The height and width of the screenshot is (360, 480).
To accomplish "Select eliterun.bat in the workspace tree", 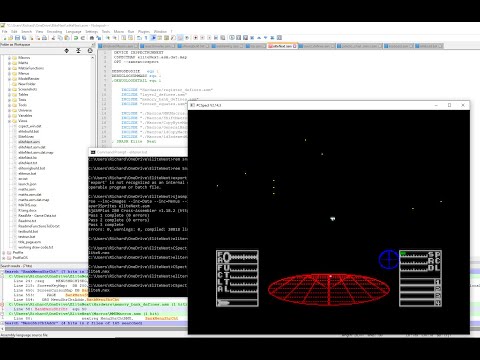I will [27, 174].
